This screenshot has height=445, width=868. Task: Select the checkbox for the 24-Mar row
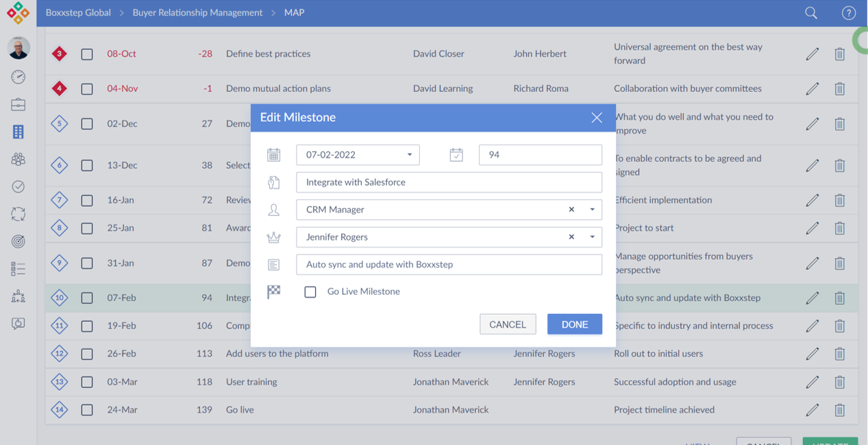click(x=87, y=410)
